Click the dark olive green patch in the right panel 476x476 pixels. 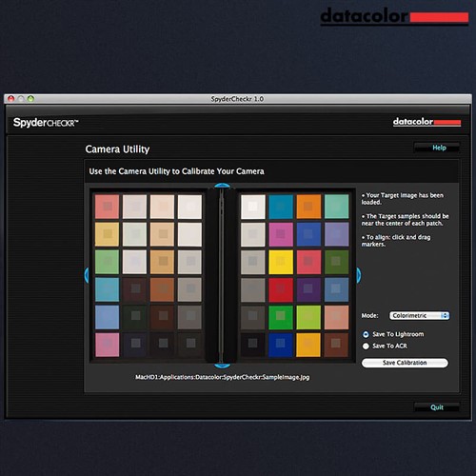click(336, 262)
